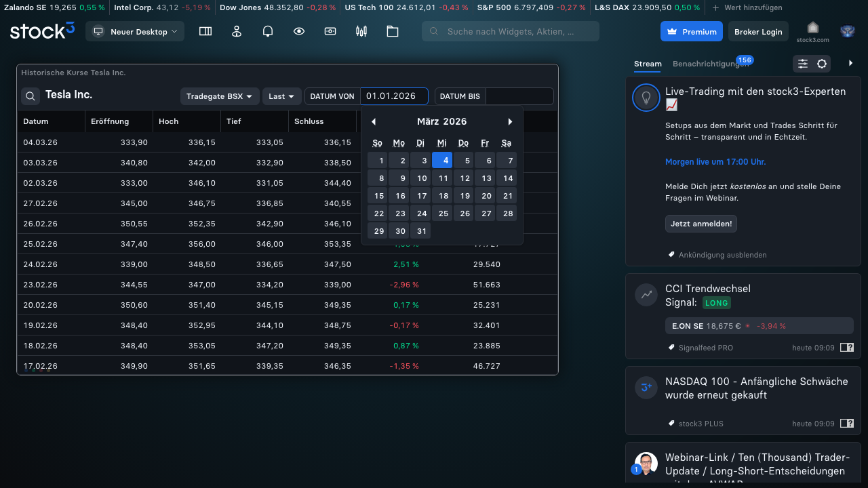Screen dimensions: 868x488
Task: Open the folder icon in toolbar
Action: coord(393,31)
